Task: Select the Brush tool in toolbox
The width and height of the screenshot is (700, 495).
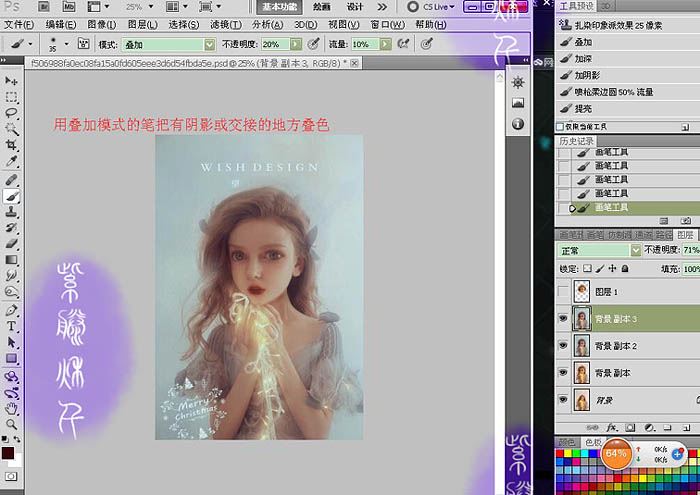Action: click(11, 196)
